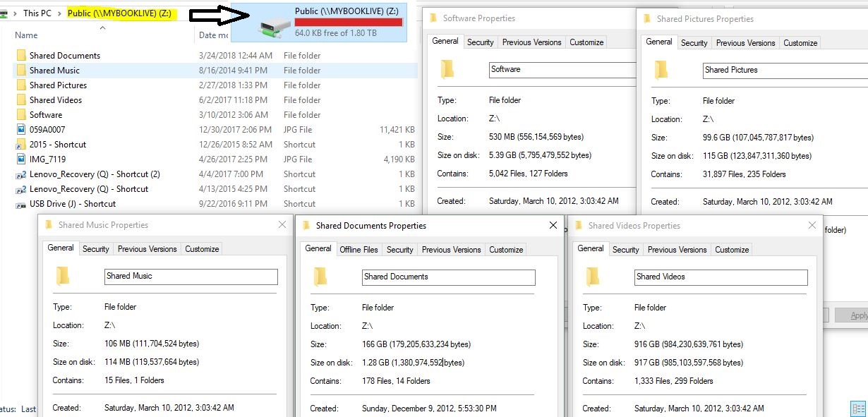Select the 2015 - Shortcut icon
The width and height of the screenshot is (868, 417).
tap(21, 144)
